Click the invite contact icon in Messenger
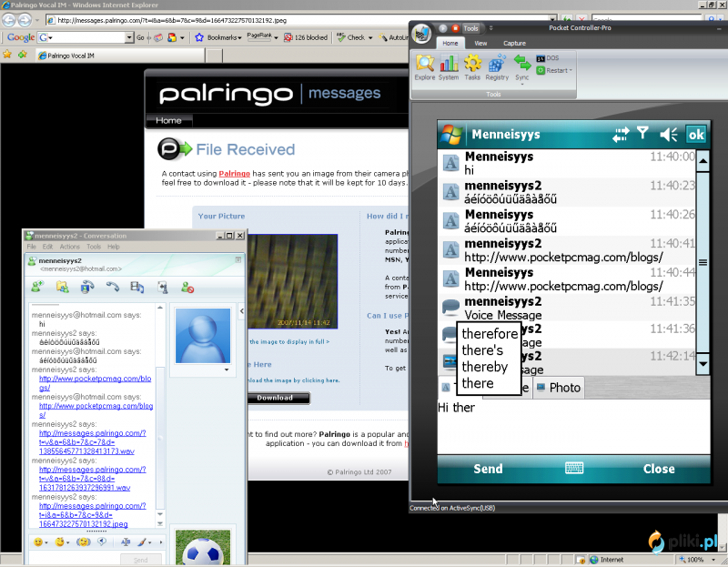 (37, 287)
